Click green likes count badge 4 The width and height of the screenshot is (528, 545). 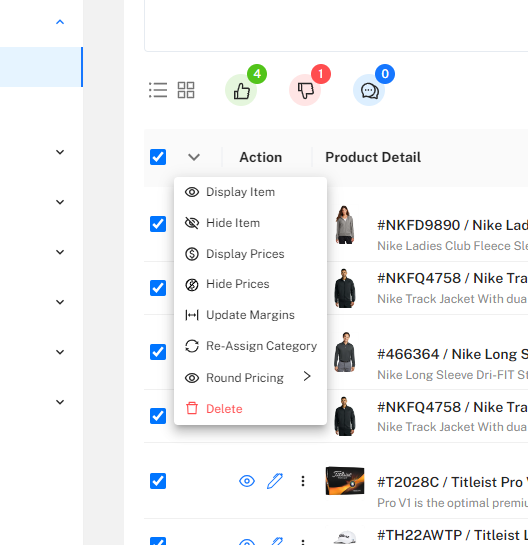[x=257, y=74]
